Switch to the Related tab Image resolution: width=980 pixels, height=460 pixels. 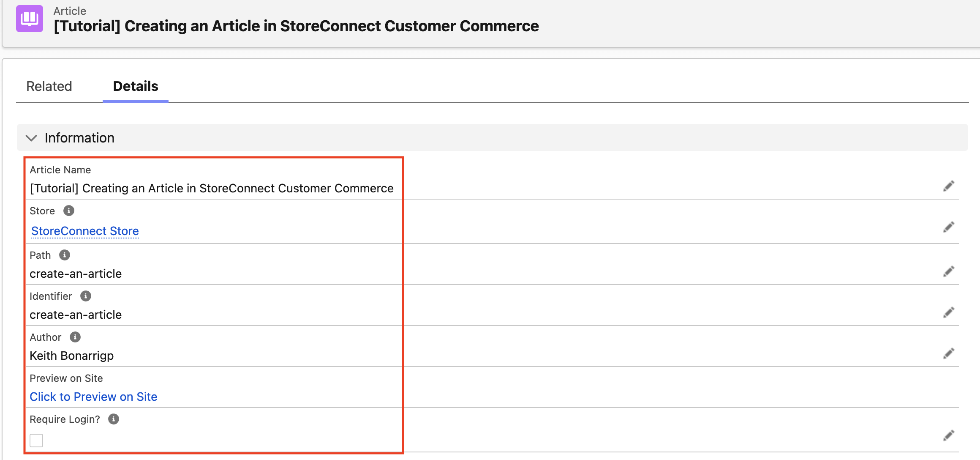click(x=49, y=86)
